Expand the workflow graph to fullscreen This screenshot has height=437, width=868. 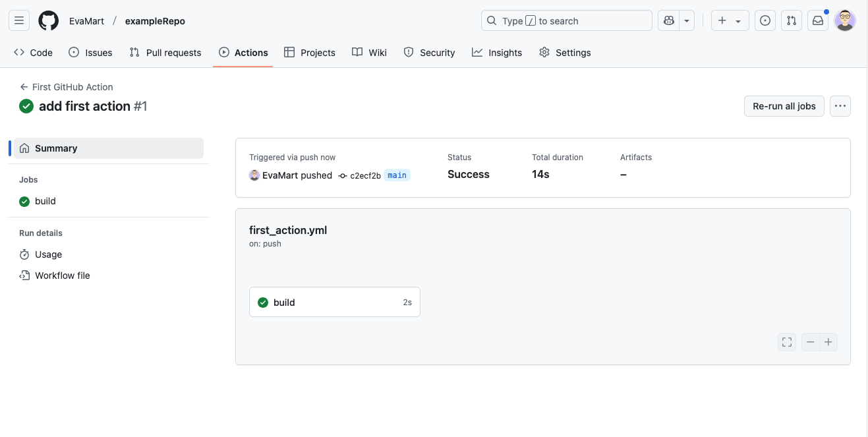point(786,341)
